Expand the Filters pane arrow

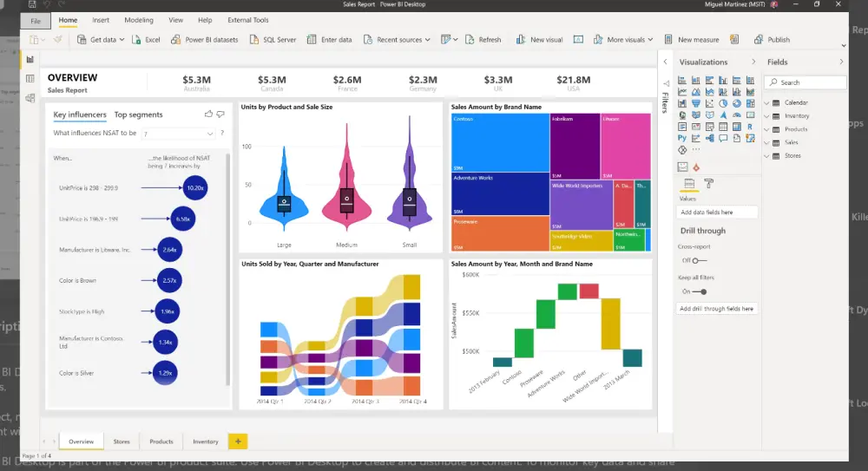[666, 62]
